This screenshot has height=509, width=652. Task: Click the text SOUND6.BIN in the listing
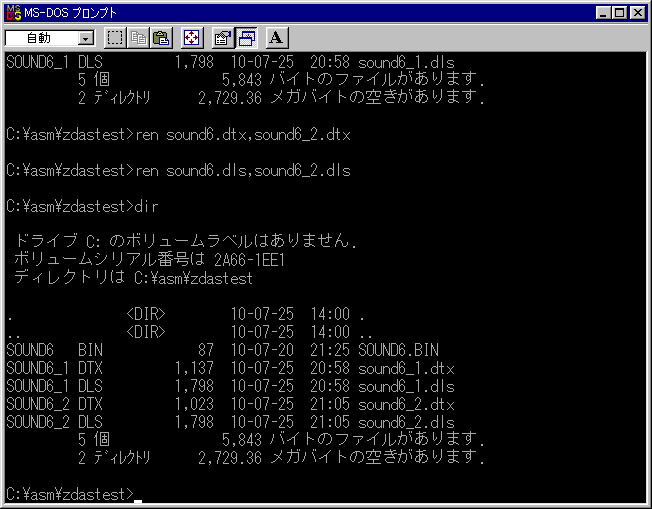398,350
